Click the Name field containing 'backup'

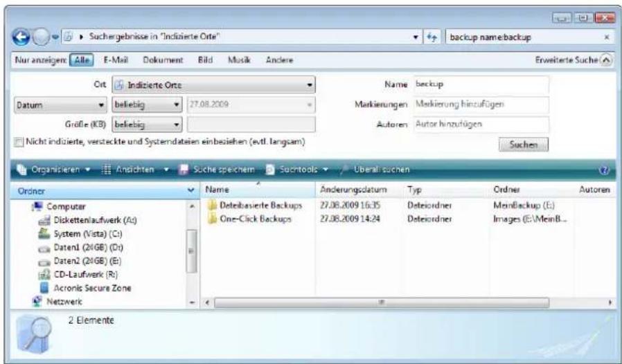[481, 84]
